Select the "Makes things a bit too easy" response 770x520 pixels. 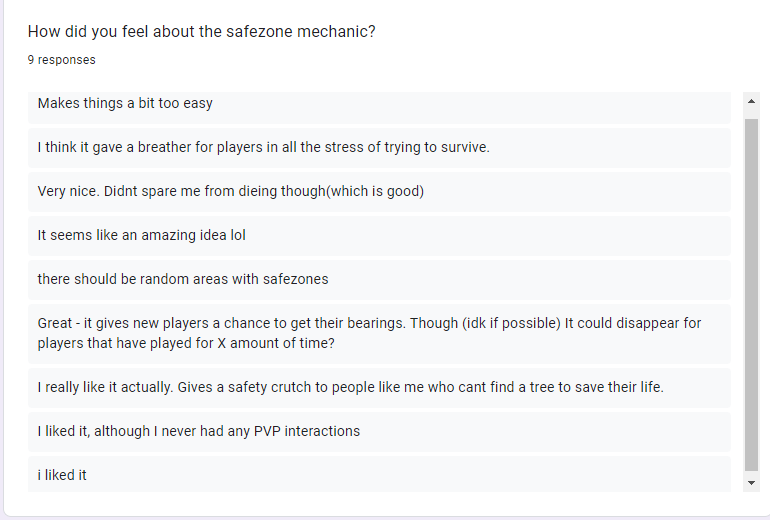pos(379,107)
